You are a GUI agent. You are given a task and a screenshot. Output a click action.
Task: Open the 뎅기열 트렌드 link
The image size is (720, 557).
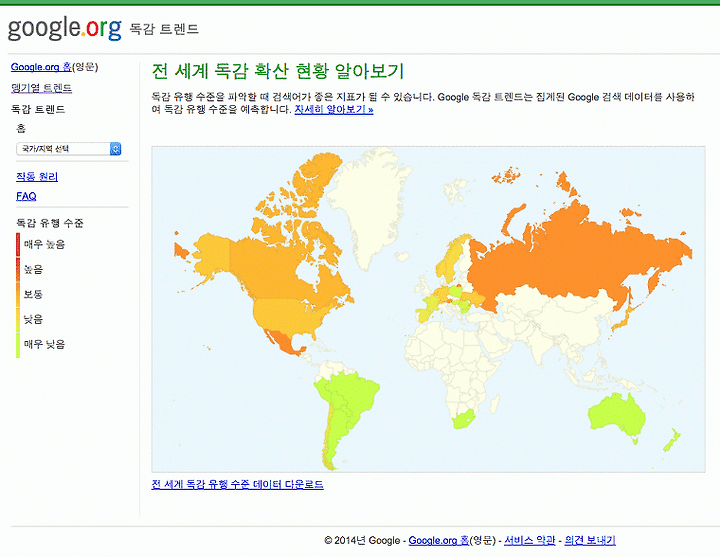pyautogui.click(x=41, y=88)
